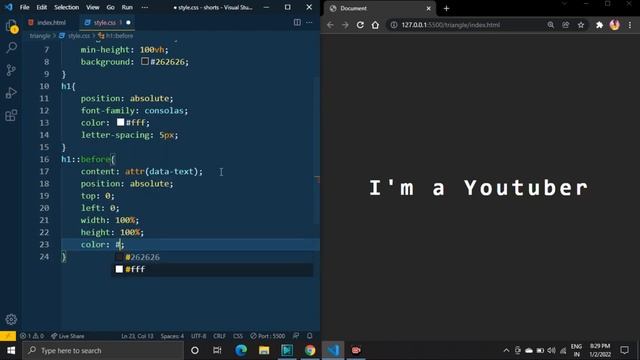Open the File menu
Viewport: 640px width, 360px height.
tap(24, 7)
